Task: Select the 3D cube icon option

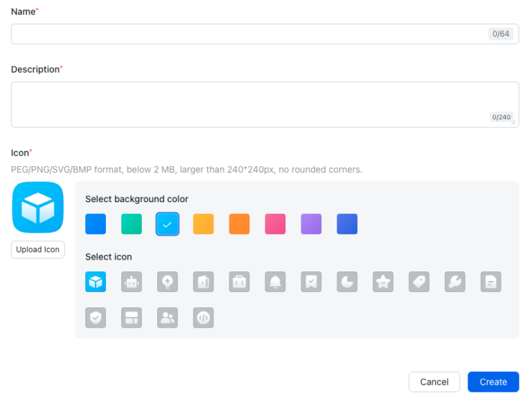Action: (96, 282)
